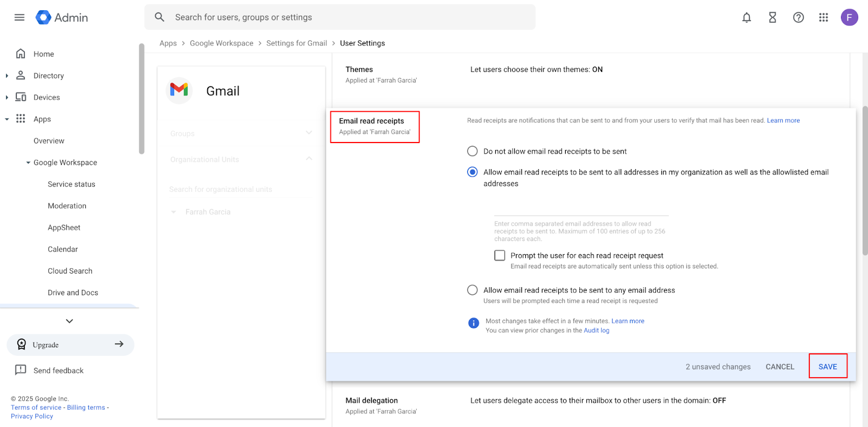868x427 pixels.
Task: Open Cloud Search settings
Action: (70, 270)
